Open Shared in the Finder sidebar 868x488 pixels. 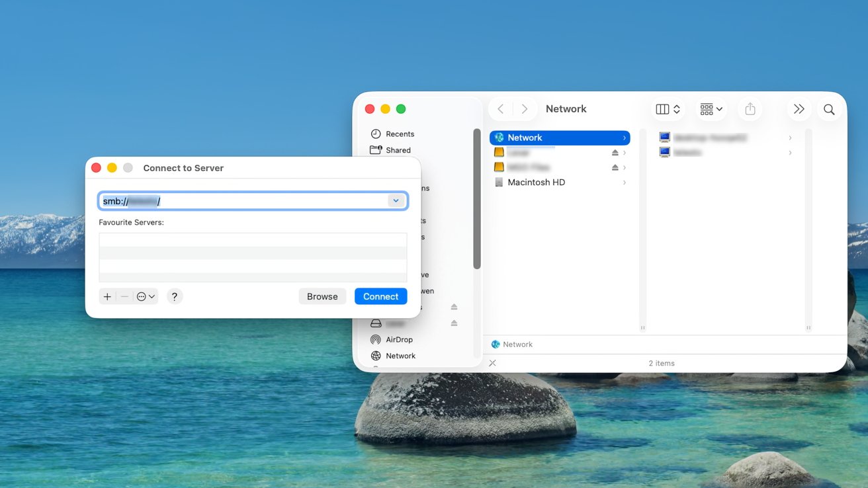coord(398,150)
